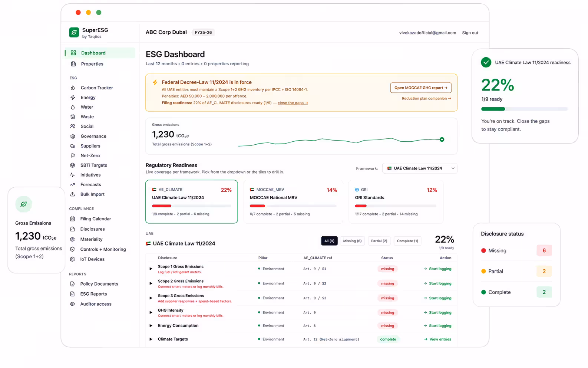
Task: Click the Governance icon in sidebar
Action: click(x=73, y=136)
